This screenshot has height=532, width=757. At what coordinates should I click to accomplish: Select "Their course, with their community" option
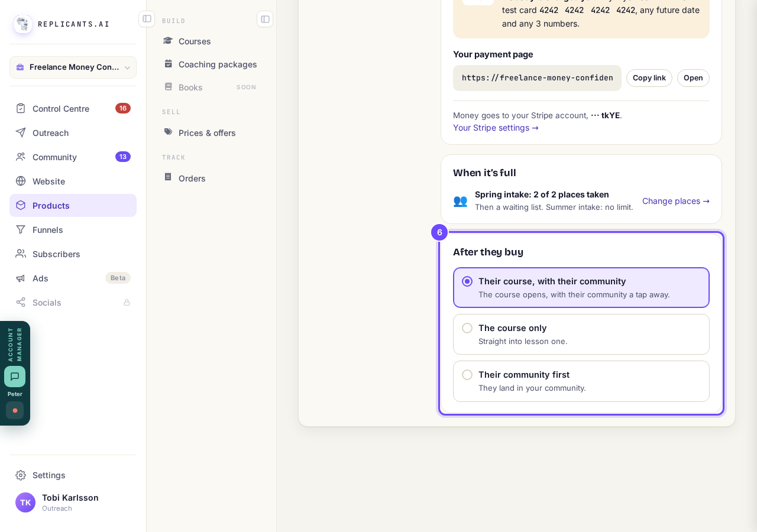tap(581, 287)
